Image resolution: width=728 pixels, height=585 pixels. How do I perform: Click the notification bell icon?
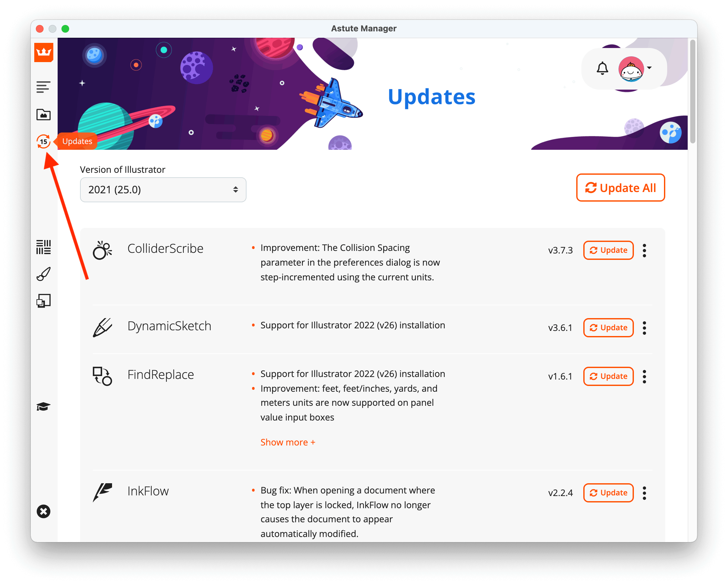pyautogui.click(x=602, y=68)
